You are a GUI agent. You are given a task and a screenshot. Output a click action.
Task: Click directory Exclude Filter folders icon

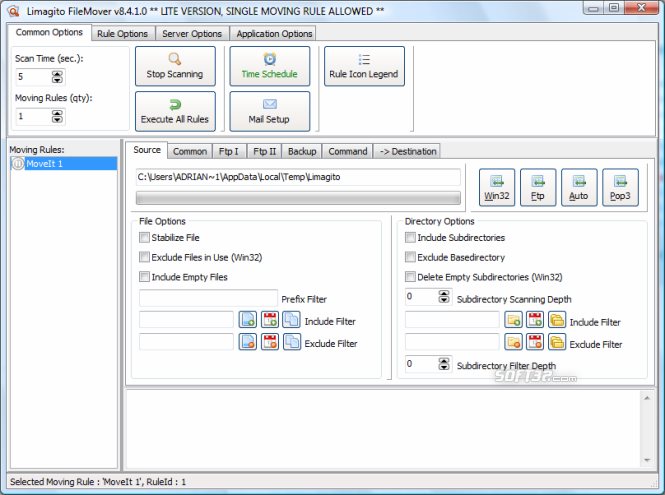pos(557,342)
